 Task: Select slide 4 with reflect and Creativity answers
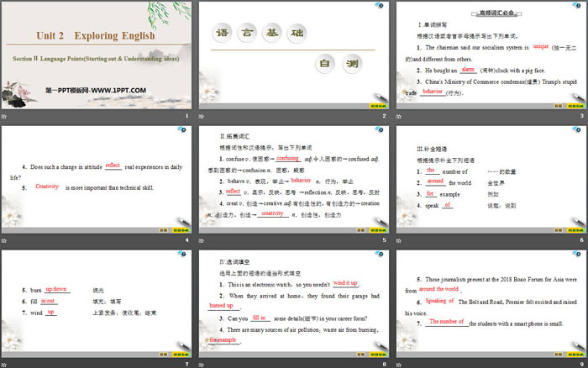[x=97, y=179]
